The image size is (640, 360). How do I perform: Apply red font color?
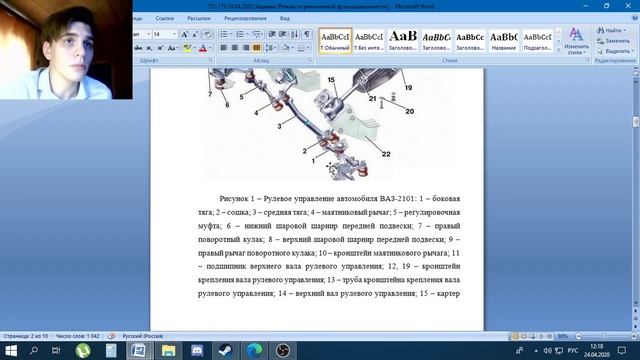(203, 48)
